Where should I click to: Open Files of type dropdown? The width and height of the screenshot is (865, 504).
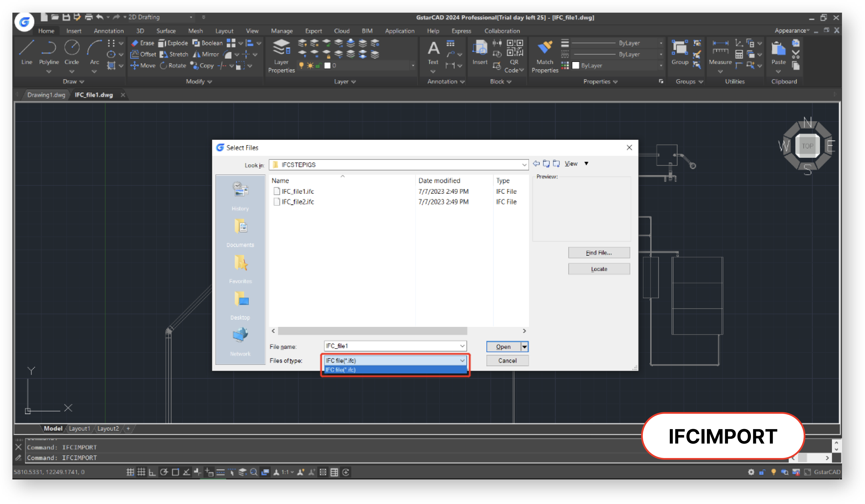[x=462, y=360]
